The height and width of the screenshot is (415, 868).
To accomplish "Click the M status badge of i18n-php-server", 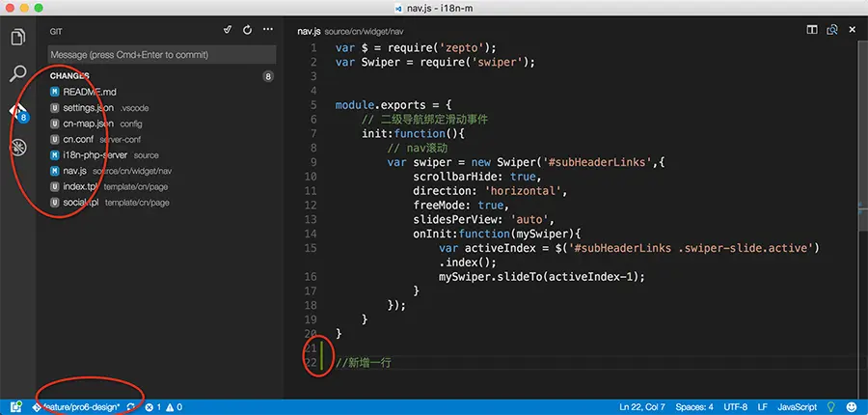I will coord(54,155).
